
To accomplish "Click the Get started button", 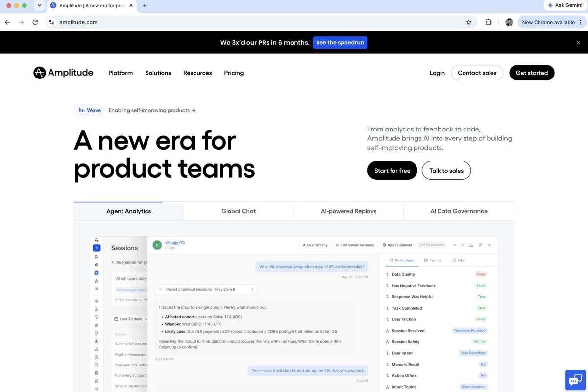I will [532, 73].
